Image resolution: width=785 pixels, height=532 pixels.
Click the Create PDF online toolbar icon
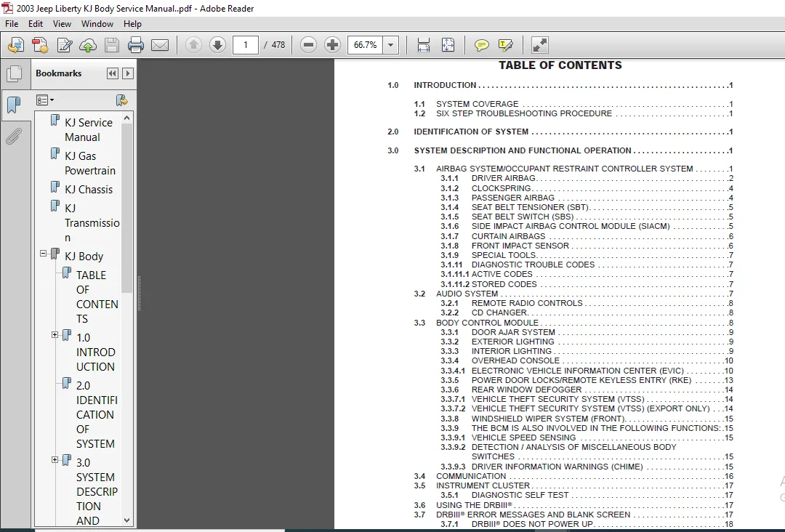16,45
